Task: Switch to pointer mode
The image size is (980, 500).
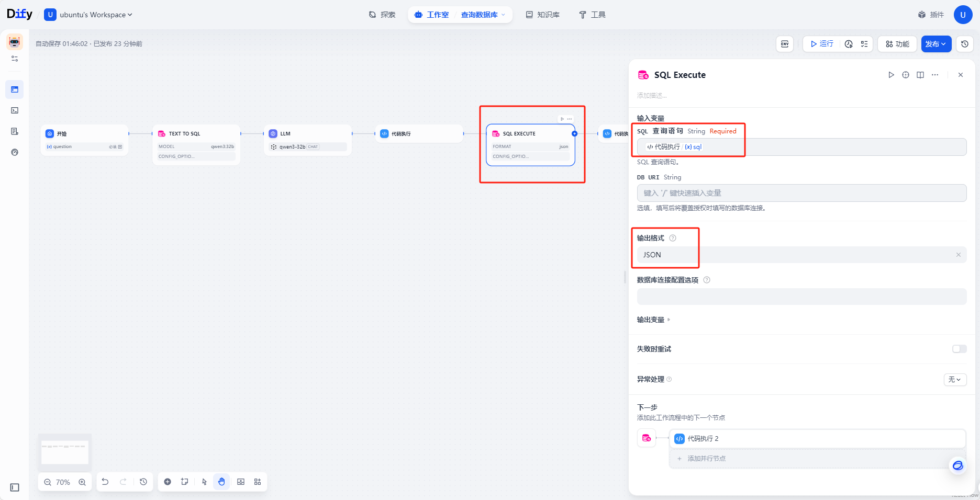Action: pyautogui.click(x=204, y=482)
